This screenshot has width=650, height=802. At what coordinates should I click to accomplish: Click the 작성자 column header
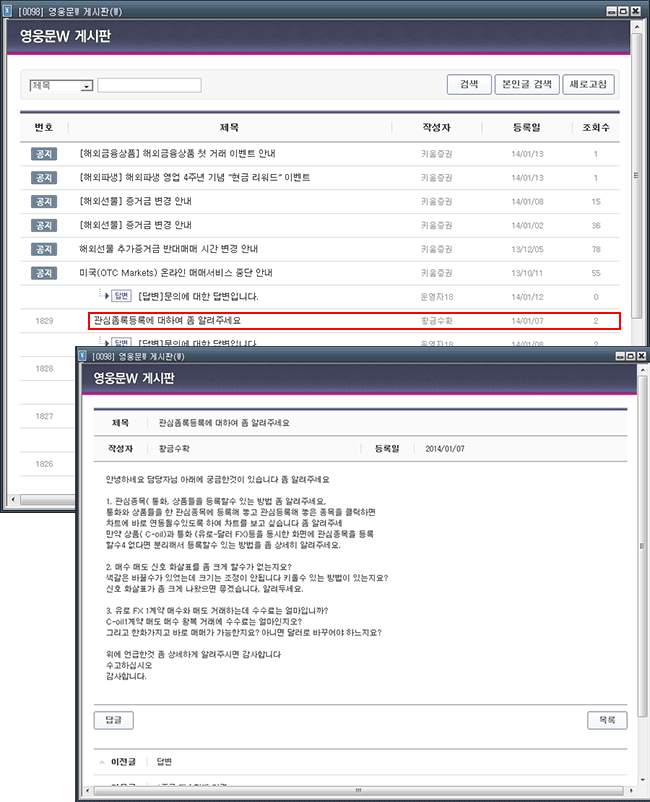[x=436, y=127]
